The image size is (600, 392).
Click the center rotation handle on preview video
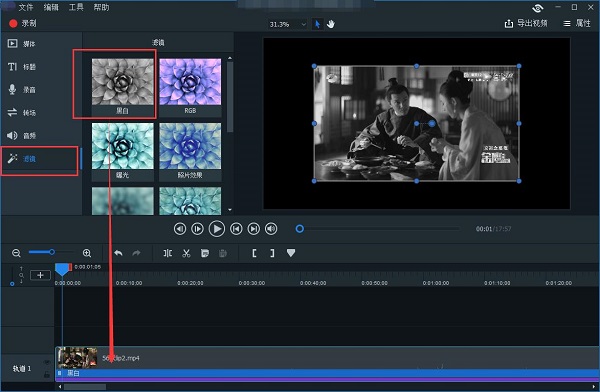(x=432, y=123)
